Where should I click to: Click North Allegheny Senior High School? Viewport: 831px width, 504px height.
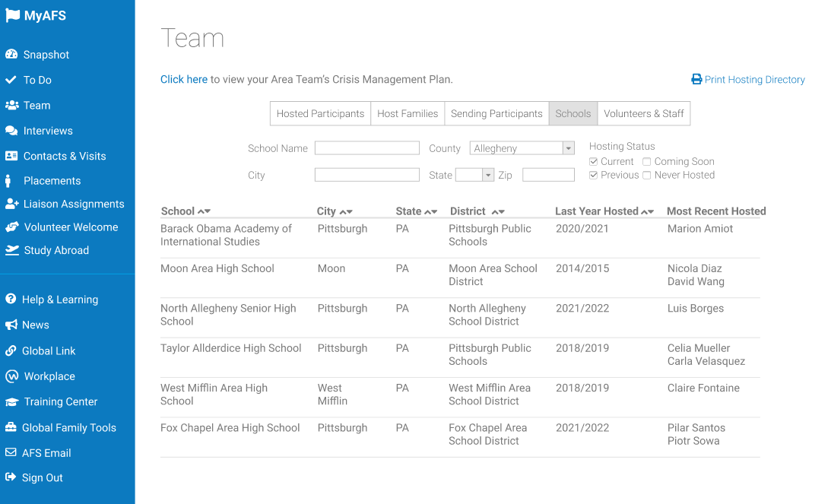pos(228,315)
